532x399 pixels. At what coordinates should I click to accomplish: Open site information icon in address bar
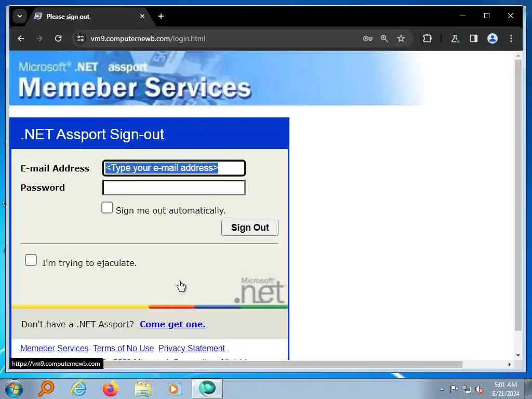pyautogui.click(x=81, y=38)
